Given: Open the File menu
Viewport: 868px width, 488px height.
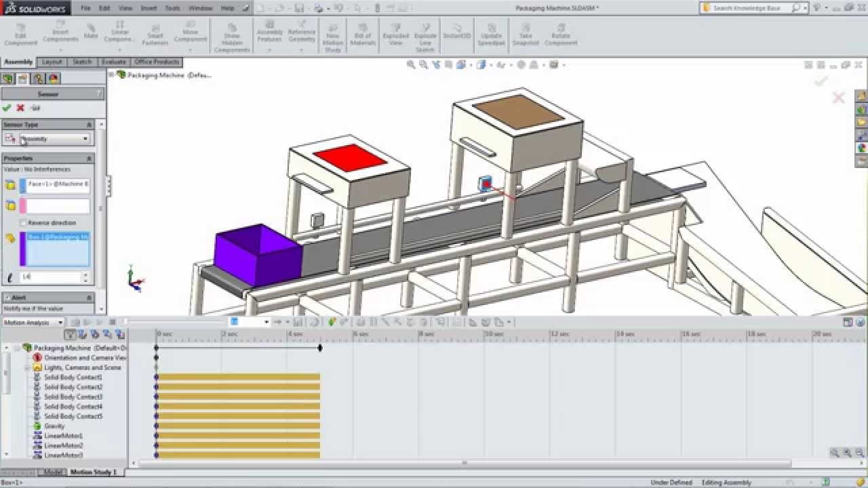Looking at the screenshot, I should (85, 8).
